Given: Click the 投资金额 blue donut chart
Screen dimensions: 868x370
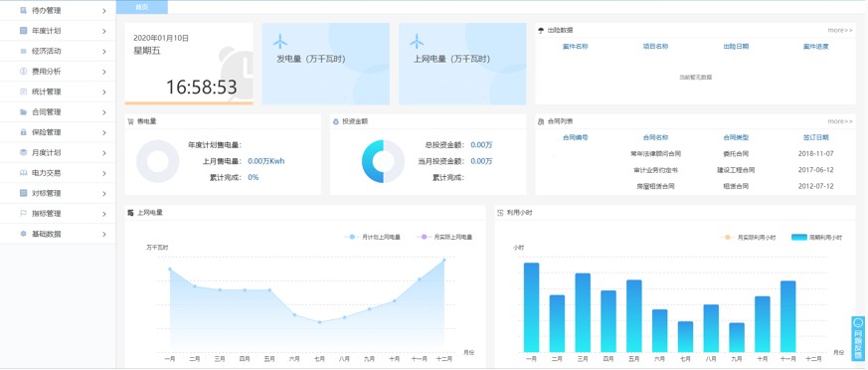Looking at the screenshot, I should click(x=383, y=161).
